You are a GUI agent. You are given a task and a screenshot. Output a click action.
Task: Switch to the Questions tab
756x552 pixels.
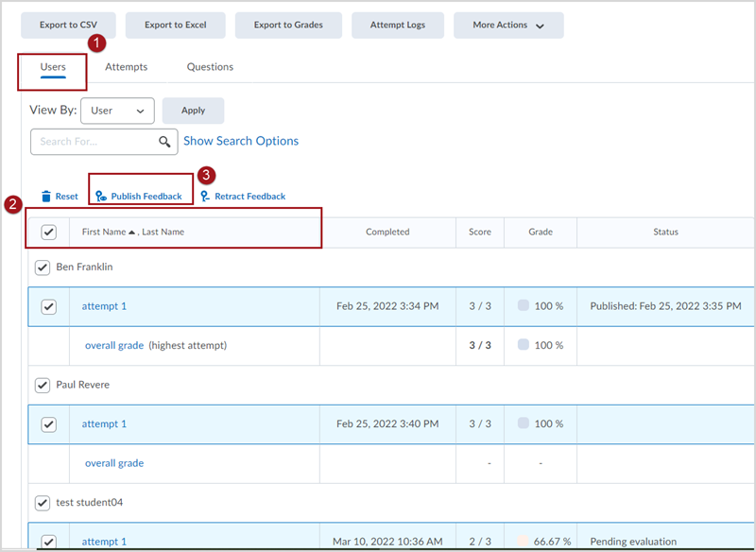tap(210, 67)
